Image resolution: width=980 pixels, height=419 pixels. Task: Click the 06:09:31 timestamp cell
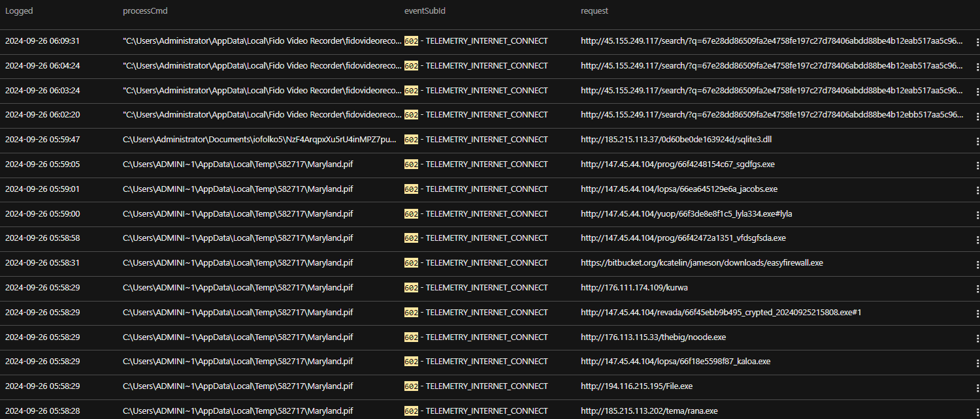(42, 41)
